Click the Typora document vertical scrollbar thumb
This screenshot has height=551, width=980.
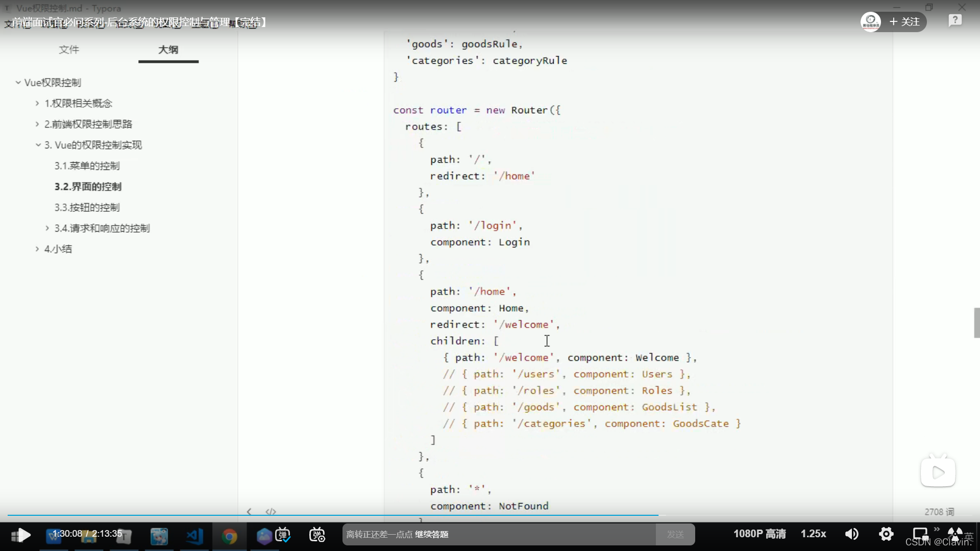[x=976, y=322]
